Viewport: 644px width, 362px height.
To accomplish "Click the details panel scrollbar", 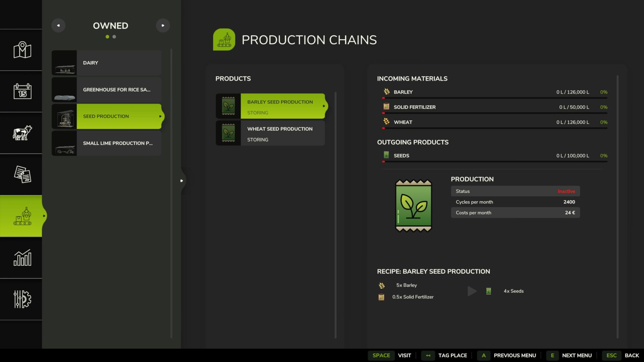I will coord(618,207).
